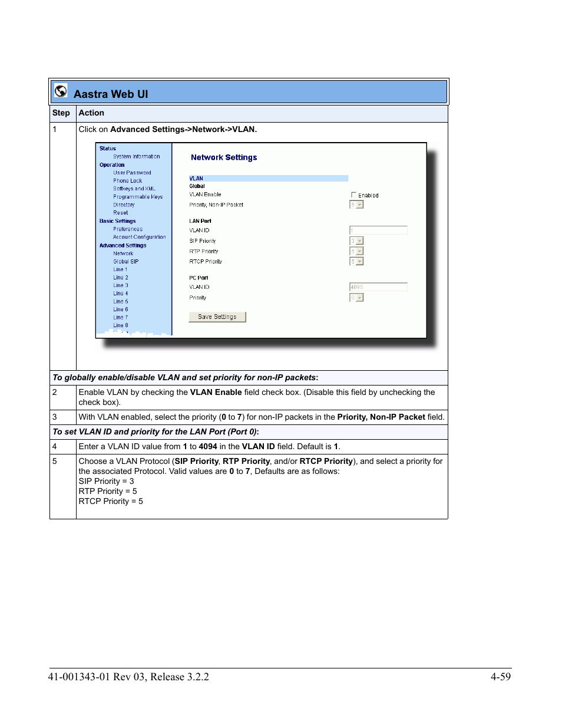Open the PC Port Priority dropdown

[356, 298]
